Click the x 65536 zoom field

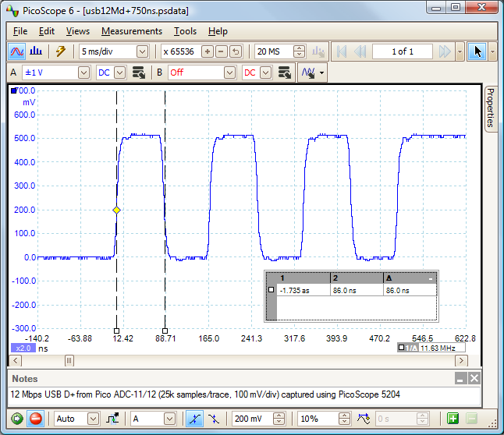point(180,51)
